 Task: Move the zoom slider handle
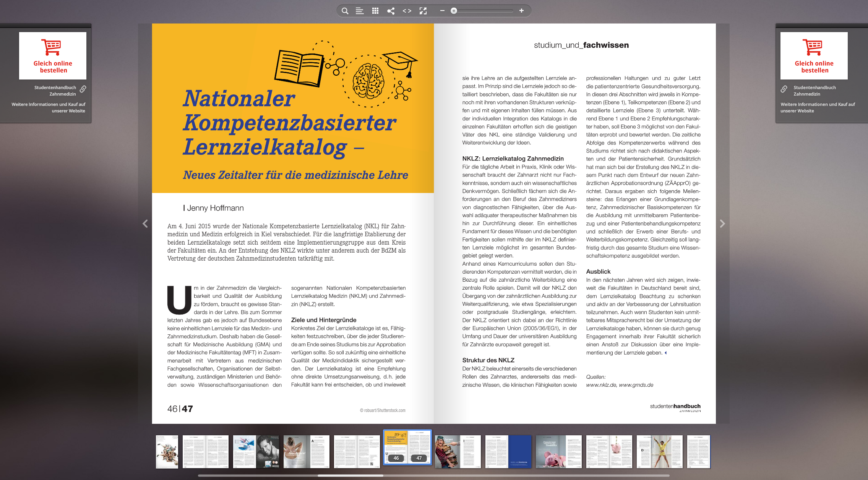point(454,11)
